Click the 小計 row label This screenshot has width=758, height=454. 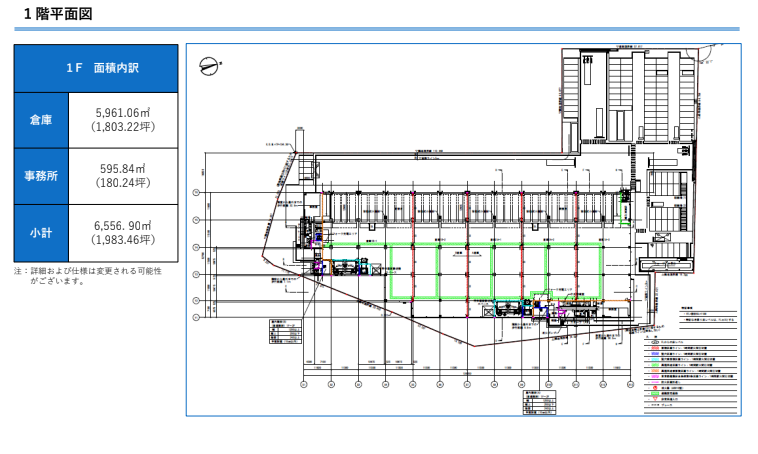[x=41, y=233]
